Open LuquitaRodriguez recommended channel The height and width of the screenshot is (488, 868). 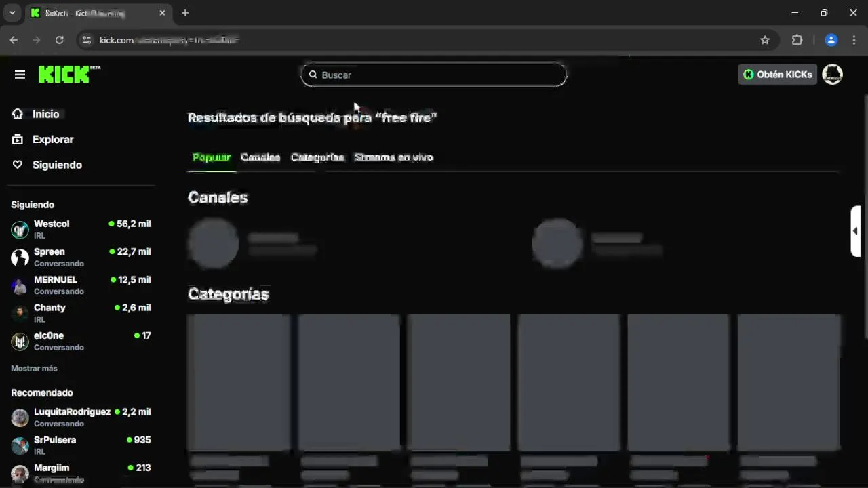click(x=81, y=417)
